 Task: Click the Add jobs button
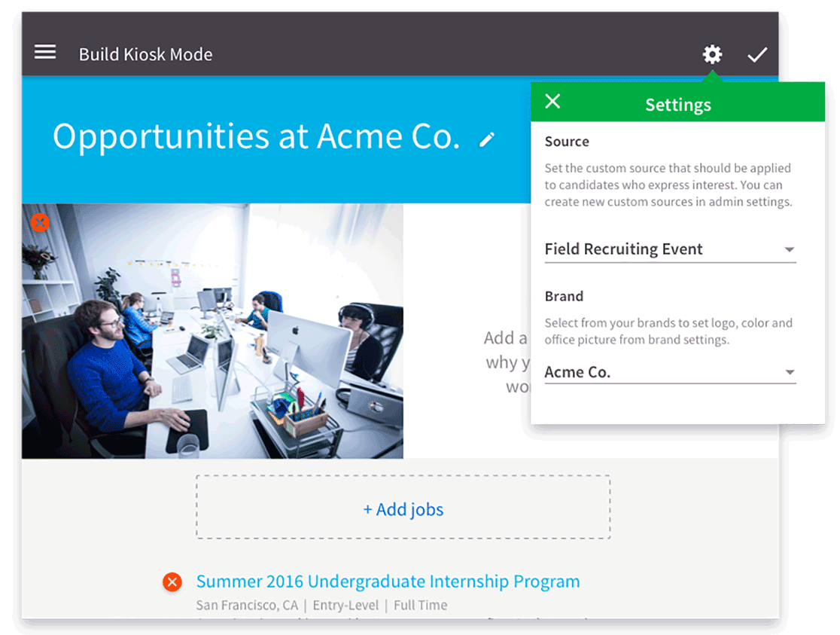[403, 509]
